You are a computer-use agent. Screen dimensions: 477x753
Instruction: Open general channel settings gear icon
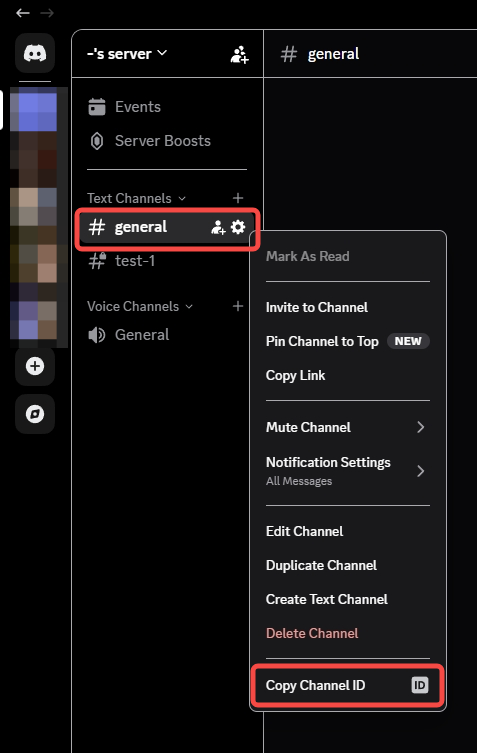pos(238,227)
